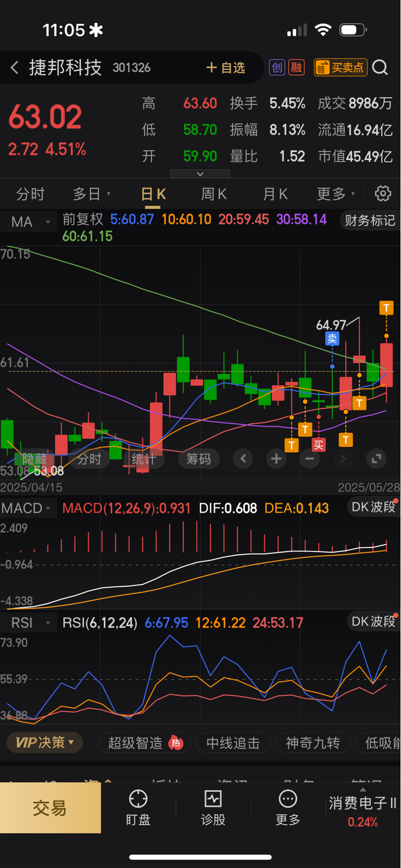Tap the 交易 trade button

[50, 808]
